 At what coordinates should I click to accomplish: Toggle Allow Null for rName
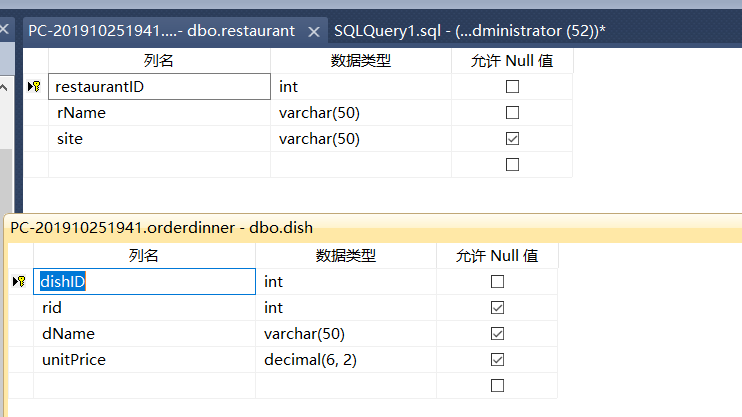(512, 113)
